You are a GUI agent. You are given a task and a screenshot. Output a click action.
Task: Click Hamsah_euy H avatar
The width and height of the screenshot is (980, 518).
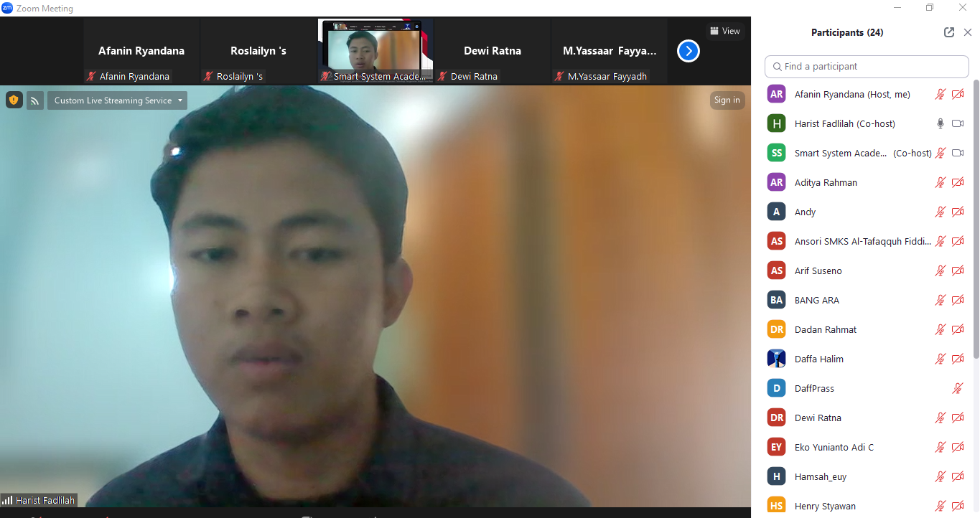(776, 476)
